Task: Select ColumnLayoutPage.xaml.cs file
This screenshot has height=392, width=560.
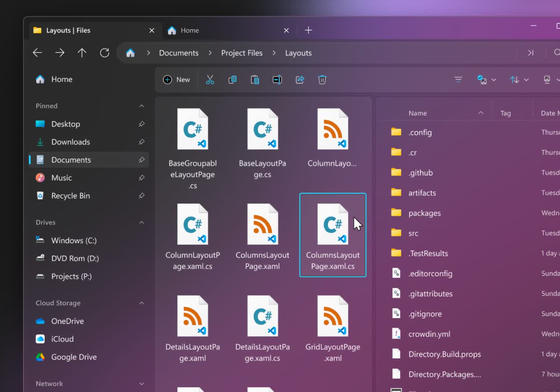Action: (193, 236)
